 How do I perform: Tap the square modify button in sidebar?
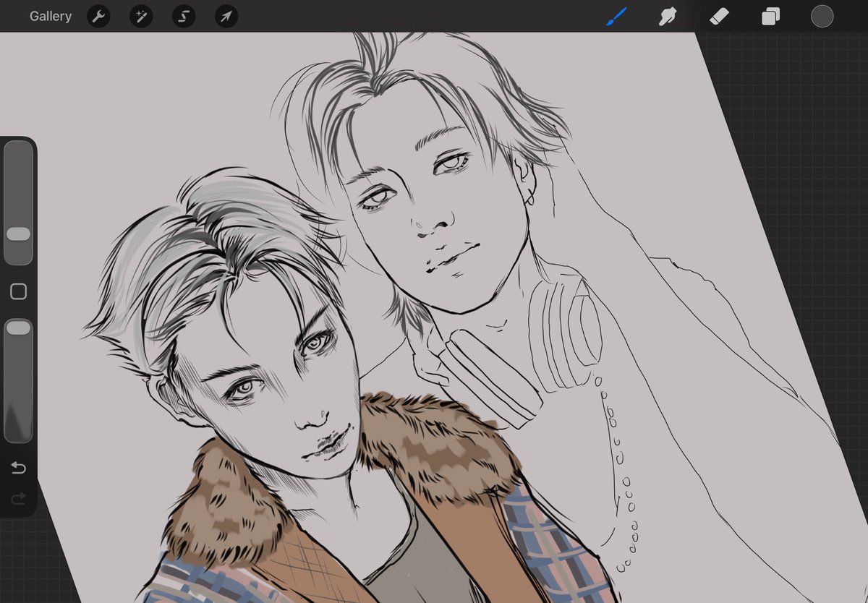pos(18,291)
